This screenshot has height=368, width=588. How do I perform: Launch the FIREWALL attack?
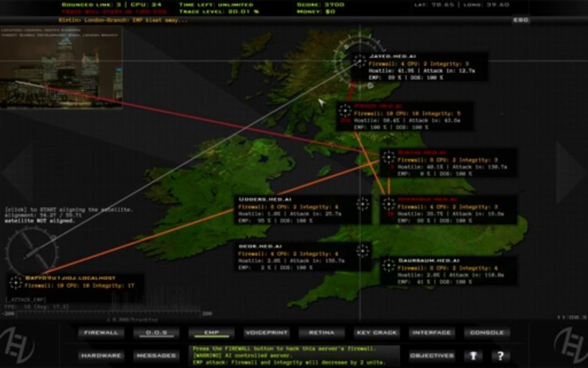101,333
